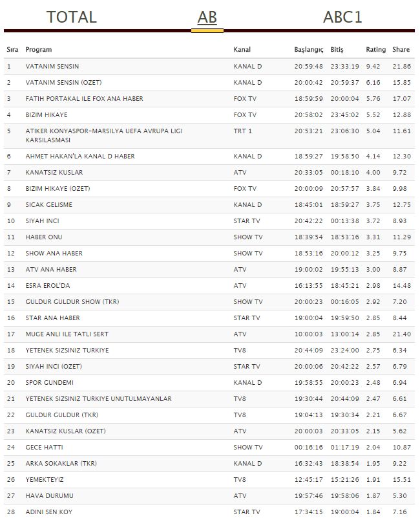
Task: Select the GECE HATTI program row
Action: (45, 448)
